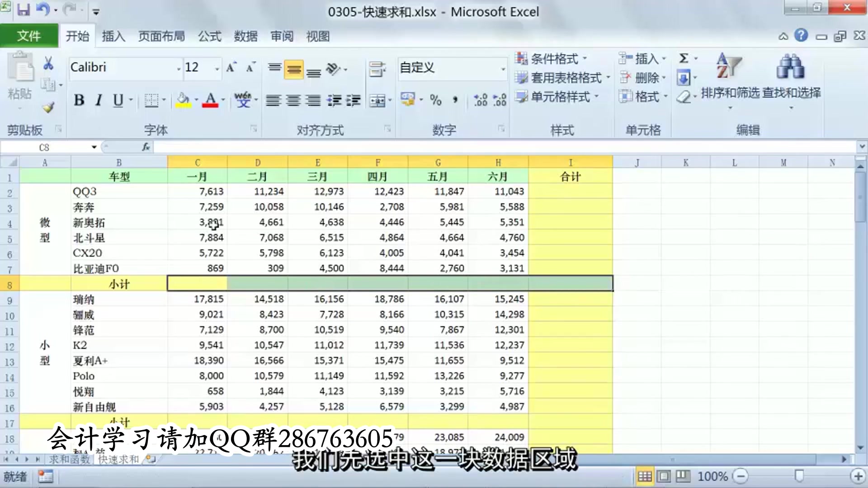Toggle Underline formatting

pos(118,100)
